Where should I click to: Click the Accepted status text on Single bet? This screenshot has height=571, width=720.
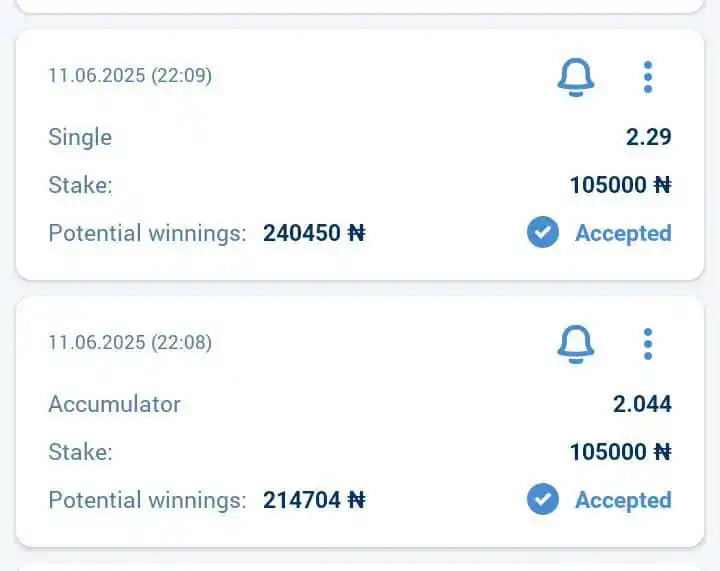pyautogui.click(x=622, y=233)
